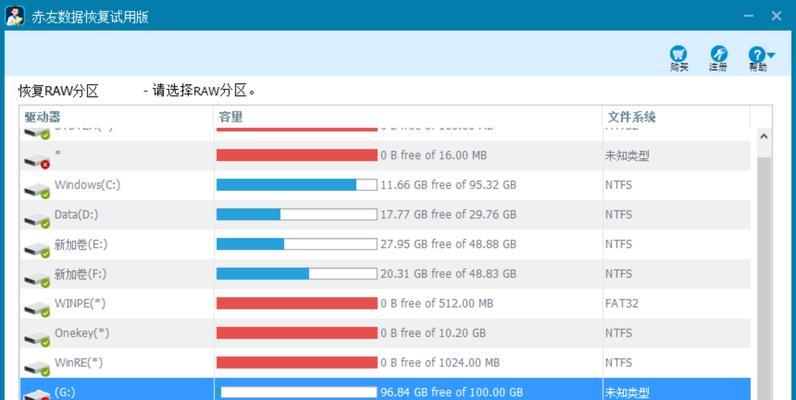Select the WinRE(*) partition row
Viewport: 796px width, 400px height.
pyautogui.click(x=385, y=362)
